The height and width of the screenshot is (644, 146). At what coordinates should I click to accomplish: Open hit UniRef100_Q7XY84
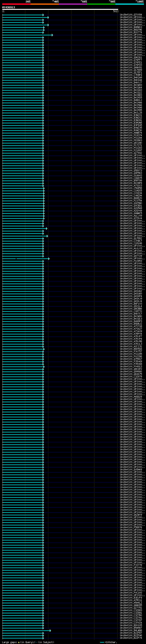[131, 15]
